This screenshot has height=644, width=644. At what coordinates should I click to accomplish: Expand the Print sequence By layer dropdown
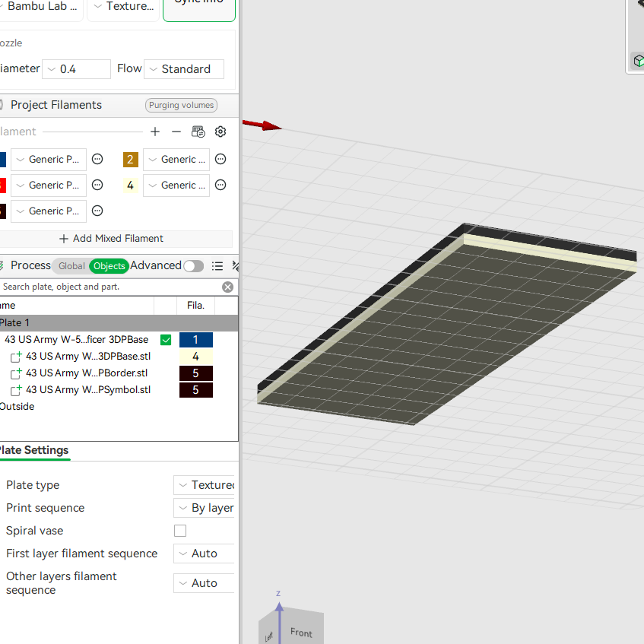205,508
